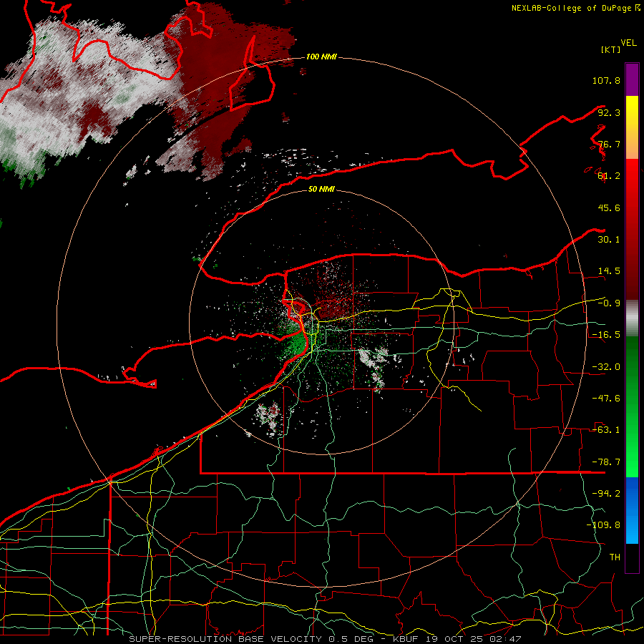Click the 50 NMI range ring label
Viewport: 644px width, 644px height.
(x=321, y=189)
